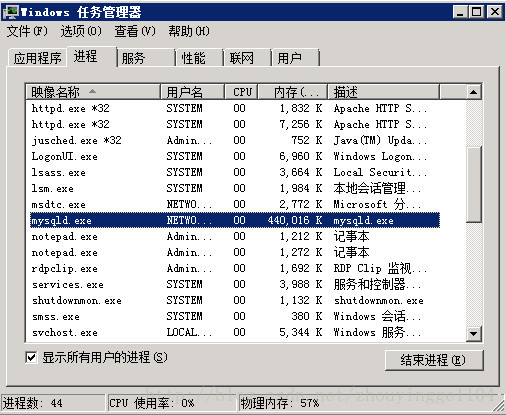Select the mysqld.exe process row

pyautogui.click(x=235, y=220)
